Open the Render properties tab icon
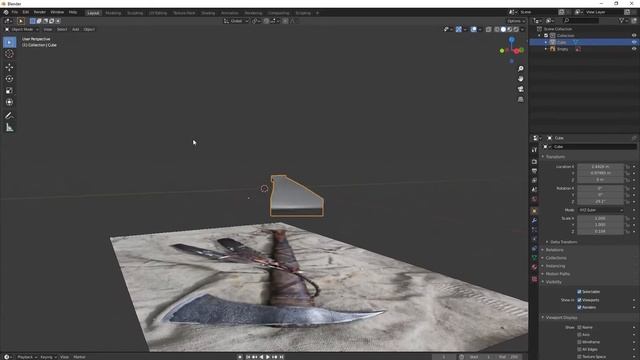The width and height of the screenshot is (640, 360). tap(534, 162)
